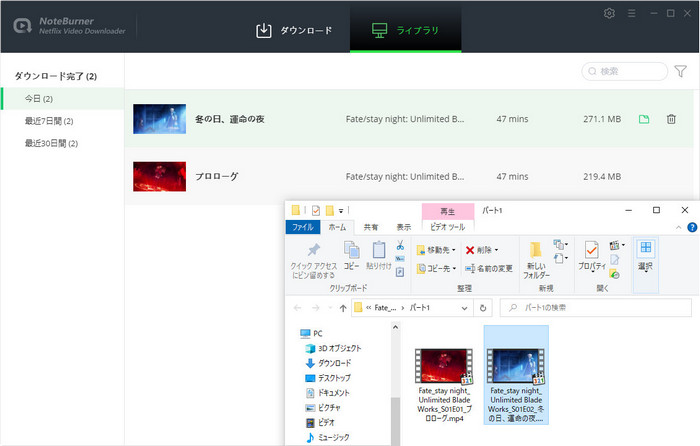Open the 開く dropdown icon
The width and height of the screenshot is (700, 446).
(617, 245)
